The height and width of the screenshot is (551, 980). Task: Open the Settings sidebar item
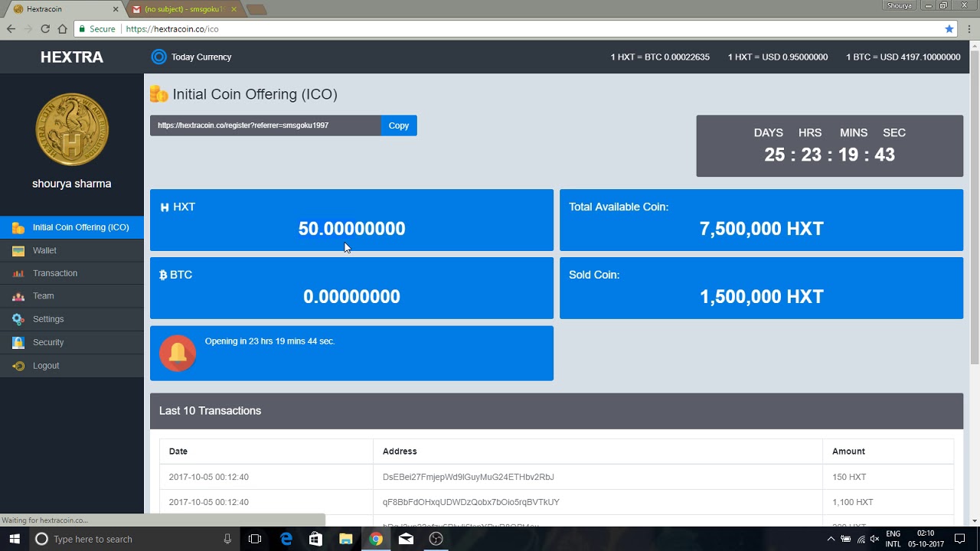click(72, 319)
